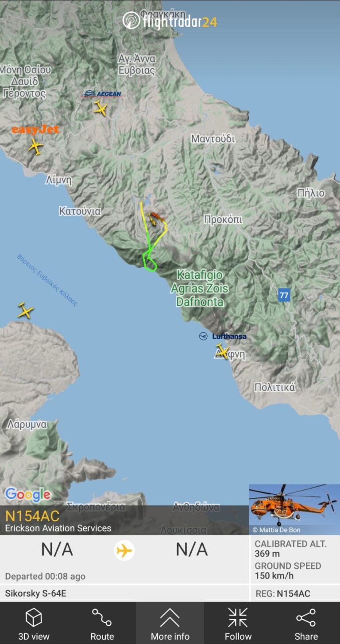Viewport: 340px width, 644px height.
Task: Tap the route 77 road marker
Action: 284,295
